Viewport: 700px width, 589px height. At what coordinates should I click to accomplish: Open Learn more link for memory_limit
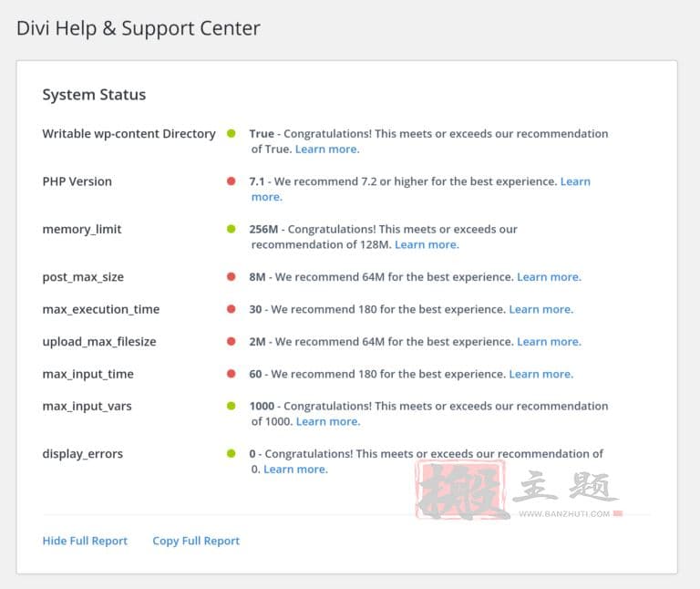click(x=427, y=244)
